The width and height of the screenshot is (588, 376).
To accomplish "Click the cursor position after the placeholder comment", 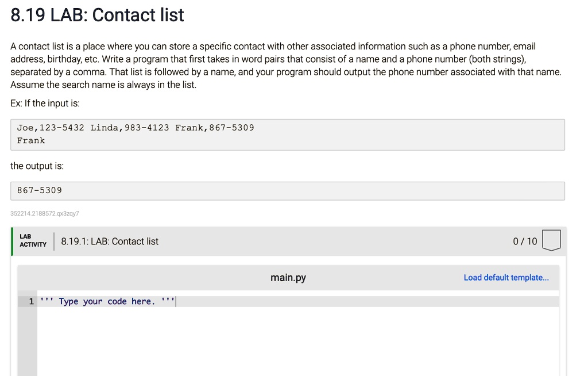I will tap(175, 301).
